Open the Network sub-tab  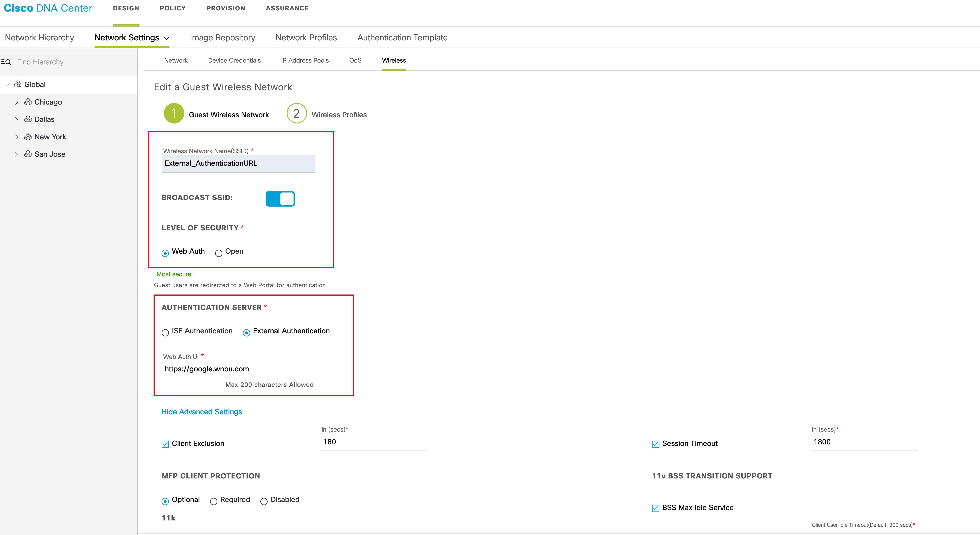point(176,60)
